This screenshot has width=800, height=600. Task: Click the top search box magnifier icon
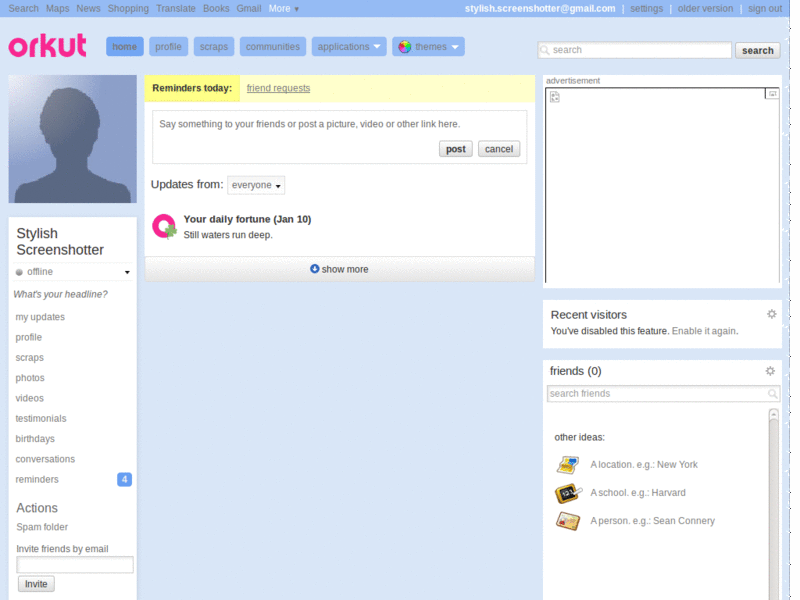(545, 50)
